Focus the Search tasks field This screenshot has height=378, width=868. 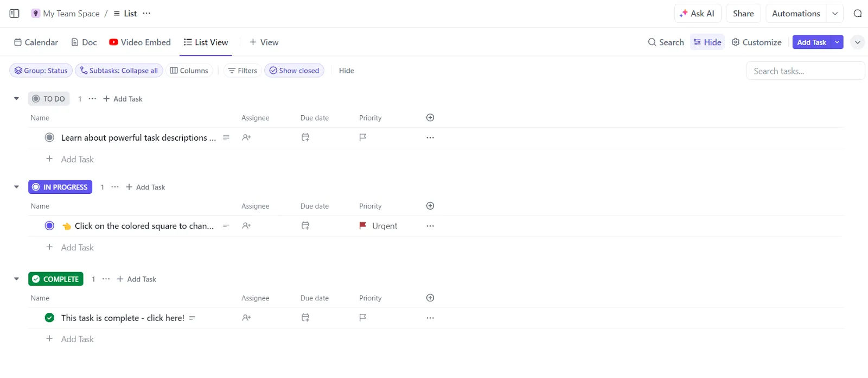coord(806,71)
